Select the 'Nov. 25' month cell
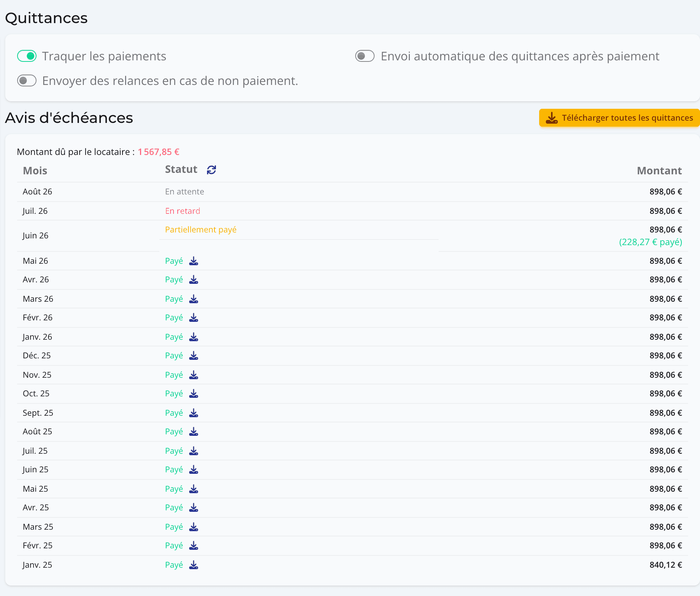Viewport: 700px width, 596px height. (37, 375)
